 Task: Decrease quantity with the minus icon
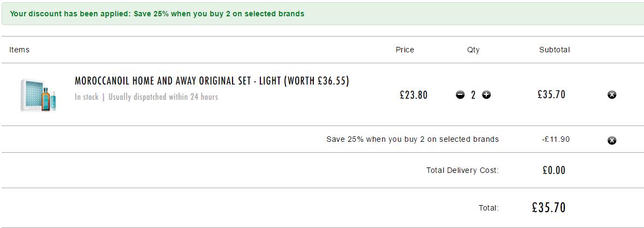pyautogui.click(x=460, y=95)
